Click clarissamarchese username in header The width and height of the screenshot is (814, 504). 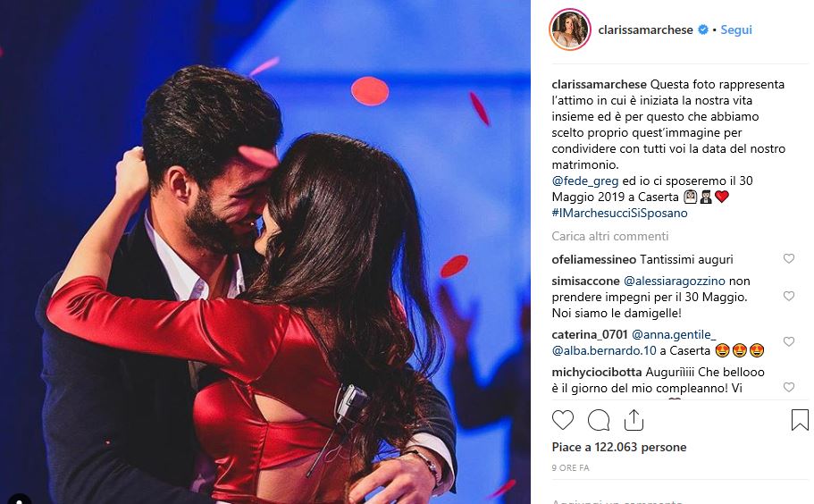pyautogui.click(x=645, y=29)
